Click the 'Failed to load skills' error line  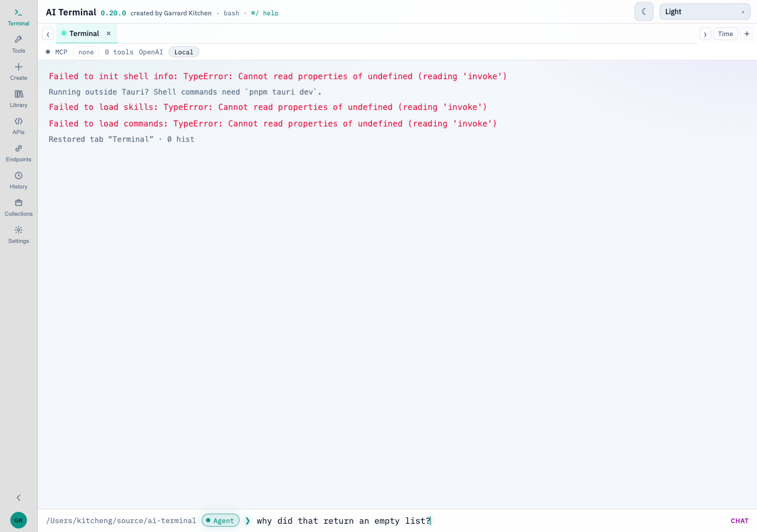click(268, 107)
